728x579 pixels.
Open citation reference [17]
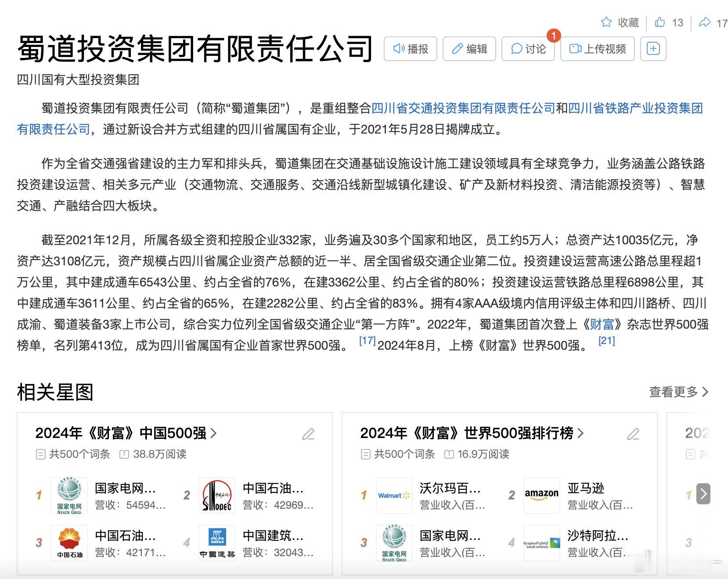tap(367, 340)
